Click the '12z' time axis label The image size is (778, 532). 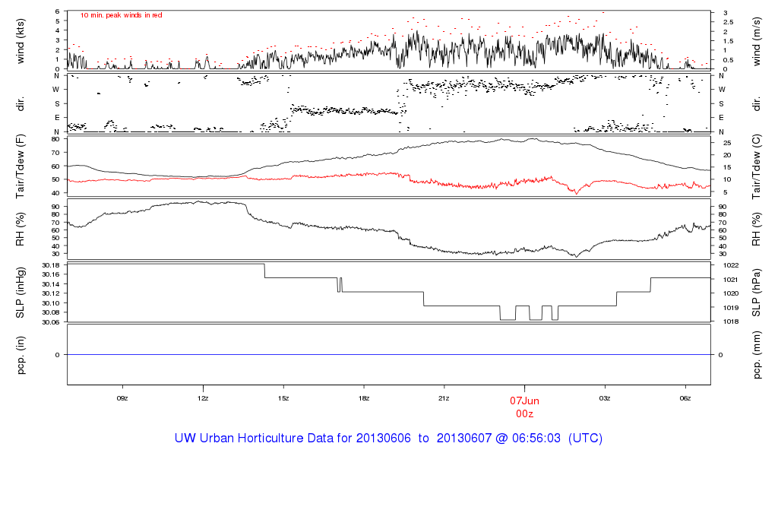tap(202, 398)
